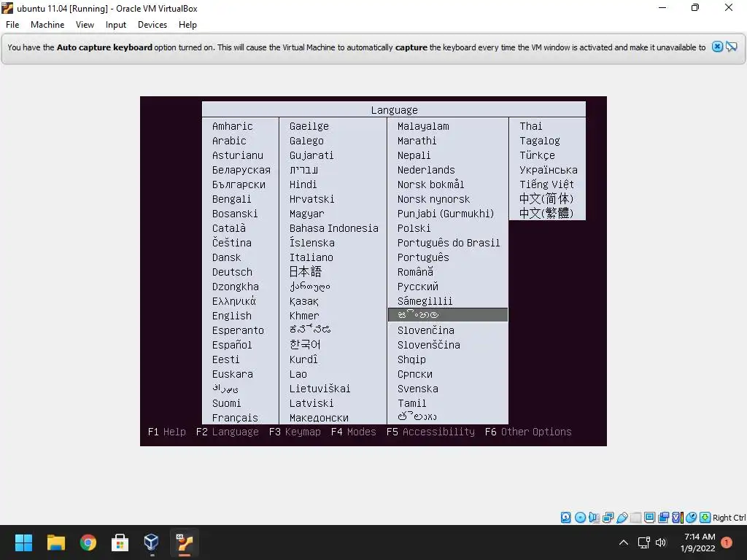The image size is (747, 560).
Task: Click the hard disk activity status icon
Action: (x=565, y=518)
